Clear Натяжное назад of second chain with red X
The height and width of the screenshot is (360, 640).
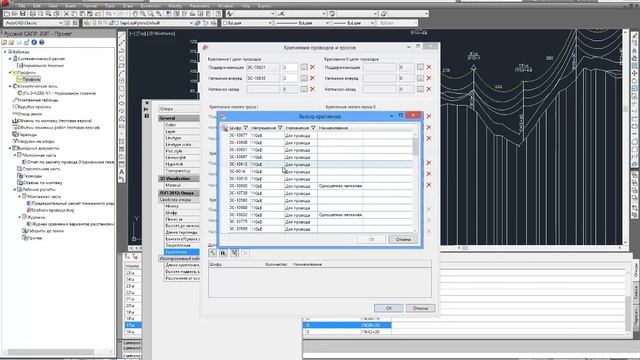(429, 89)
